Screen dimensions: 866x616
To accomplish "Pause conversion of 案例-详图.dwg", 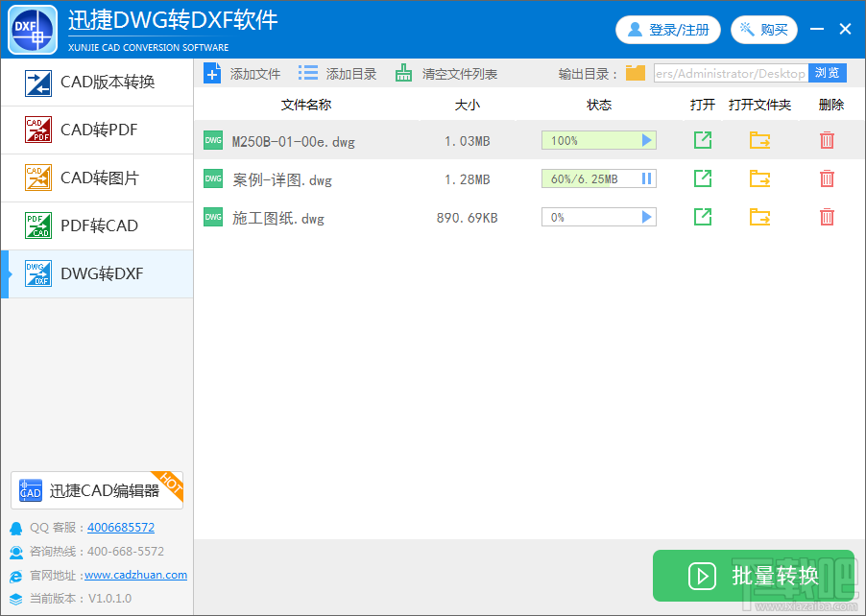I will tap(647, 178).
